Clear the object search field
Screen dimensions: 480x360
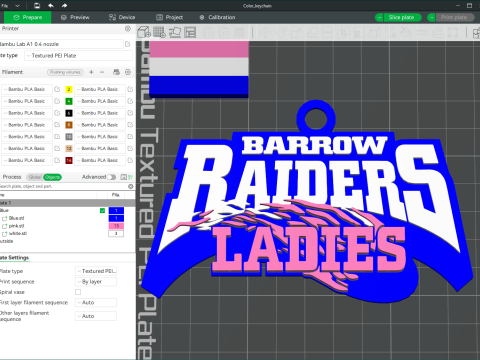131,186
